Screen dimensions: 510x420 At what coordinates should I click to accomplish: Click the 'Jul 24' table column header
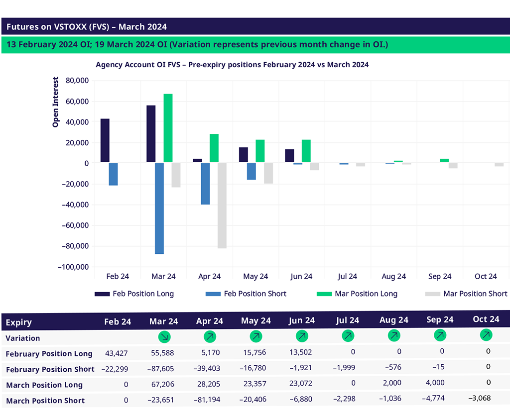347,320
